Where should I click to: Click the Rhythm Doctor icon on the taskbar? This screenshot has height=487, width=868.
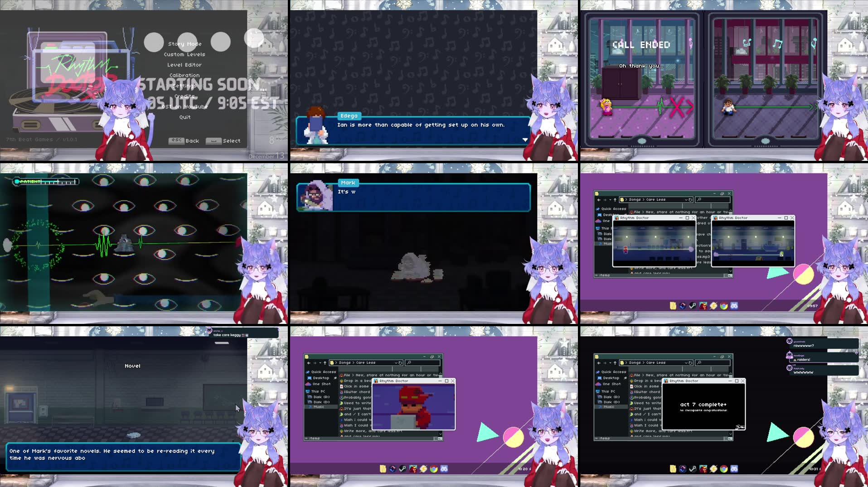[x=703, y=306]
